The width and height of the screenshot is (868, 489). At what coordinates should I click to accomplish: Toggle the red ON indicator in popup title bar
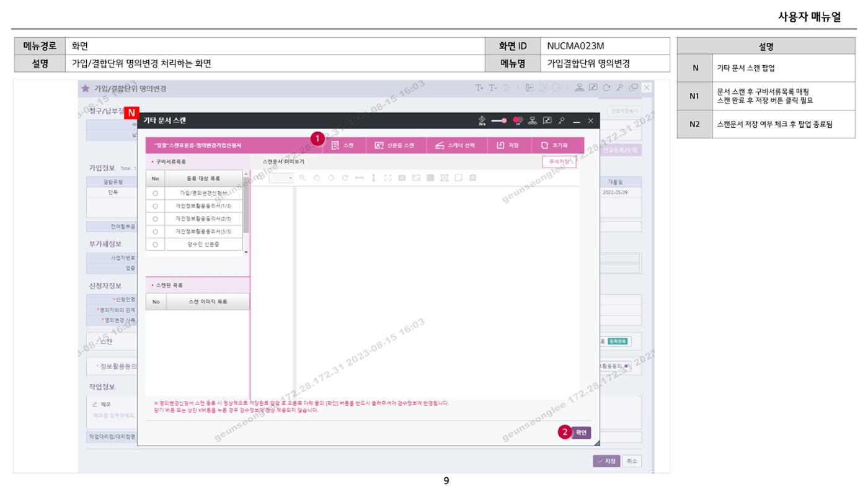(517, 120)
